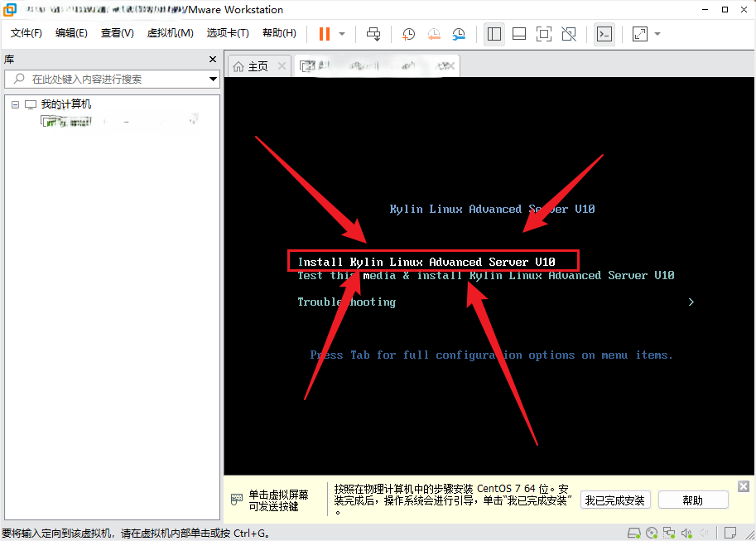Screen dimensions: 756x541
Task: Toggle the thumbnail bar view icon
Action: click(x=519, y=34)
